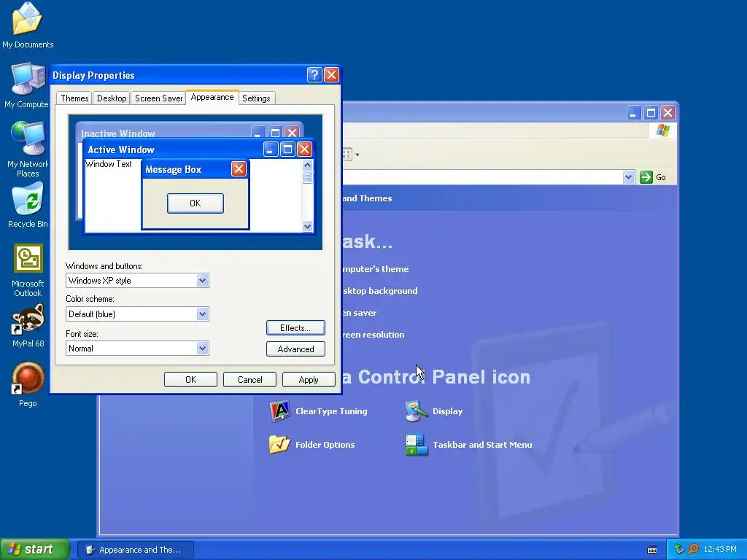The height and width of the screenshot is (560, 747).
Task: Switch to the Screen Saver tab
Action: pos(158,98)
